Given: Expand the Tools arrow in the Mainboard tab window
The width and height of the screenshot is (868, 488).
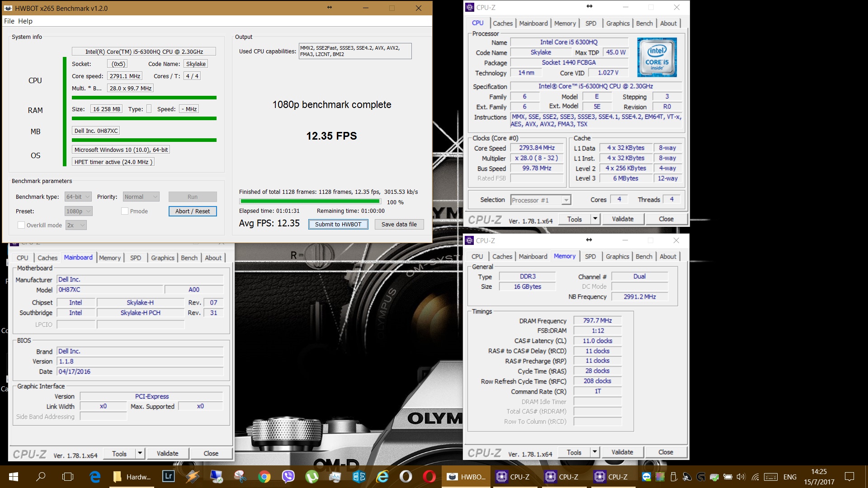Looking at the screenshot, I should (x=140, y=453).
